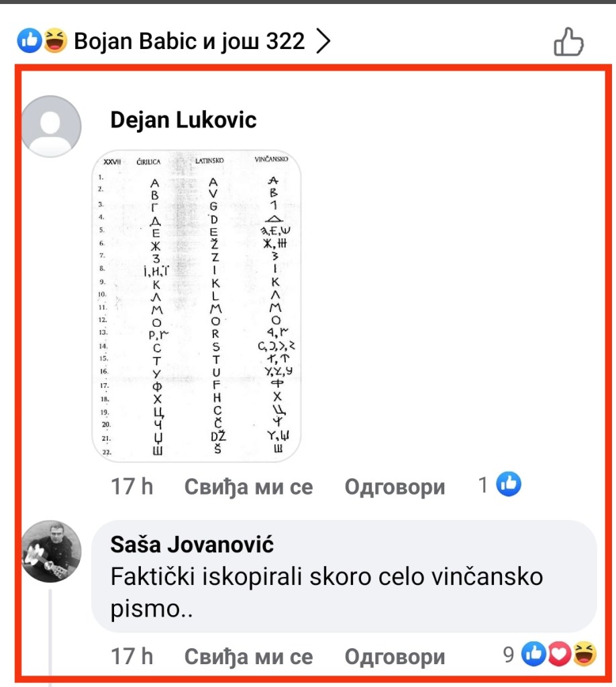The image size is (616, 687).
Task: Open the alphabet comparison table image
Action: click(x=196, y=307)
